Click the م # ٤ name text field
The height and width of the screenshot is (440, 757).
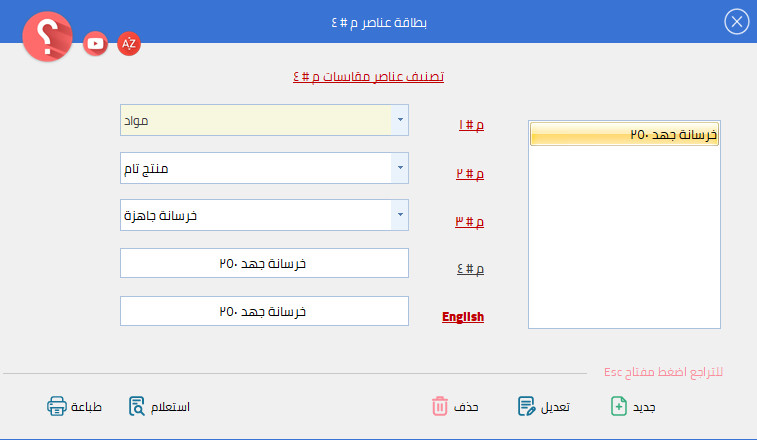[264, 263]
